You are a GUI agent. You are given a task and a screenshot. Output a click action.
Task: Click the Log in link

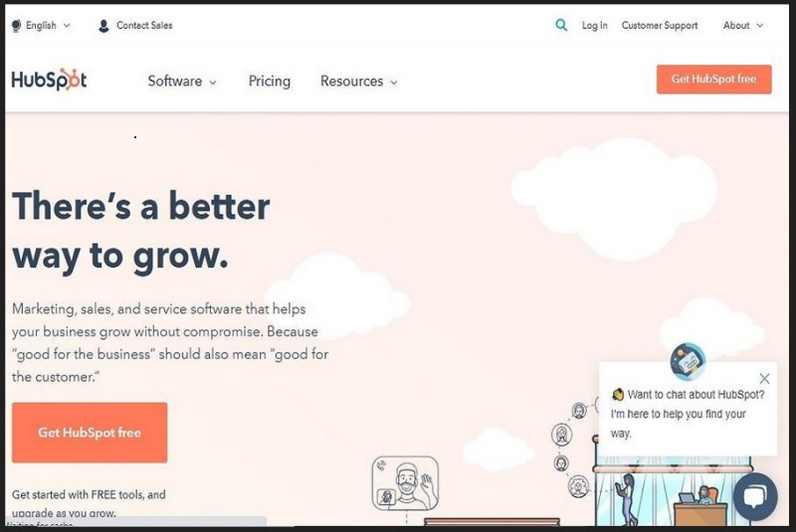[x=594, y=26]
